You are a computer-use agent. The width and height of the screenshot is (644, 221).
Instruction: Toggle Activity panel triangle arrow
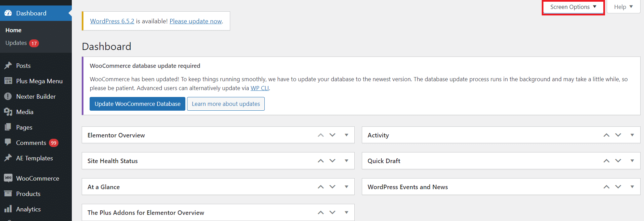(x=632, y=135)
